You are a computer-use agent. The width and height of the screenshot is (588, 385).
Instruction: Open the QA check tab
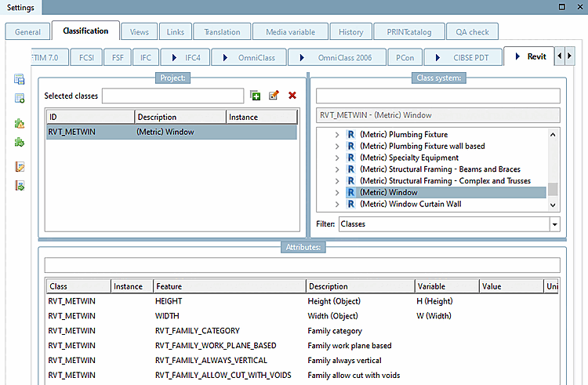(x=472, y=32)
